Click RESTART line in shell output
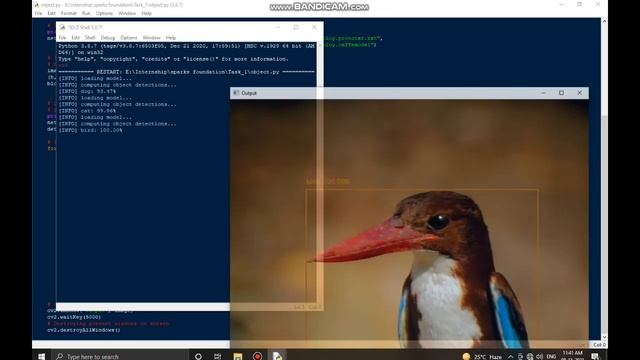 click(x=187, y=72)
